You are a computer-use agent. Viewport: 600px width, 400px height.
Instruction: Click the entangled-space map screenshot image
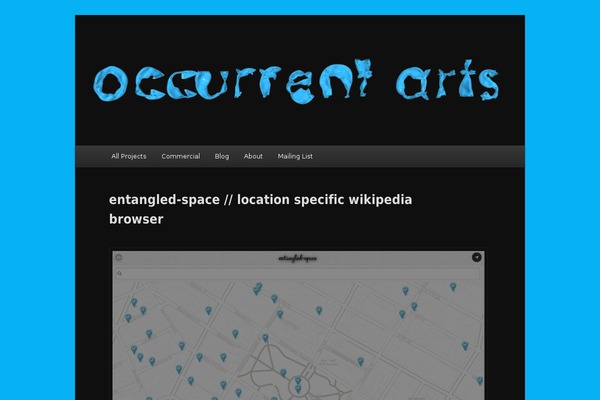click(x=298, y=325)
